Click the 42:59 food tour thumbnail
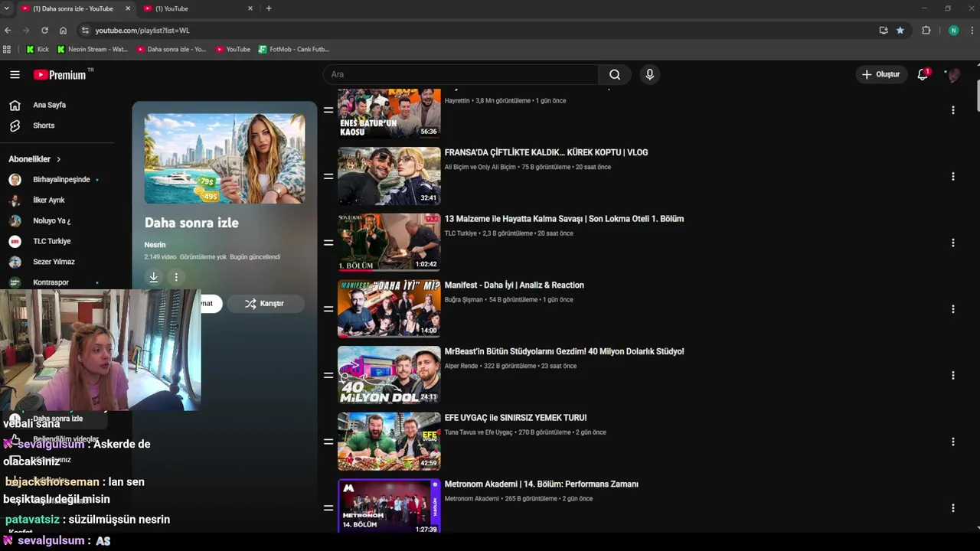 389,442
